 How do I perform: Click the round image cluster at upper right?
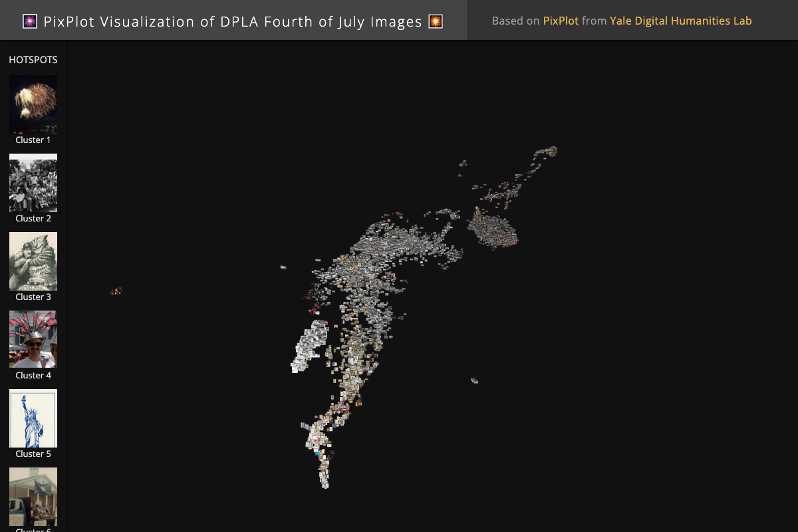point(493,229)
